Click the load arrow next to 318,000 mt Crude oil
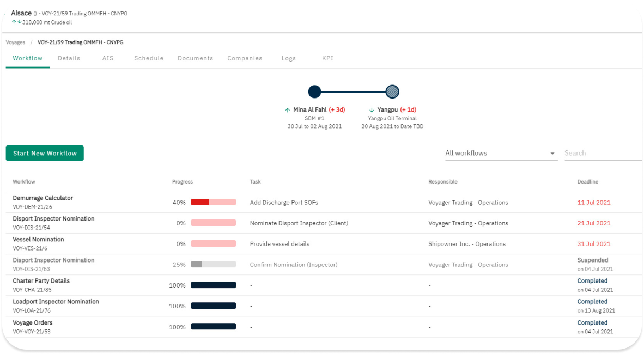Image resolution: width=644 pixels, height=354 pixels. click(x=14, y=22)
